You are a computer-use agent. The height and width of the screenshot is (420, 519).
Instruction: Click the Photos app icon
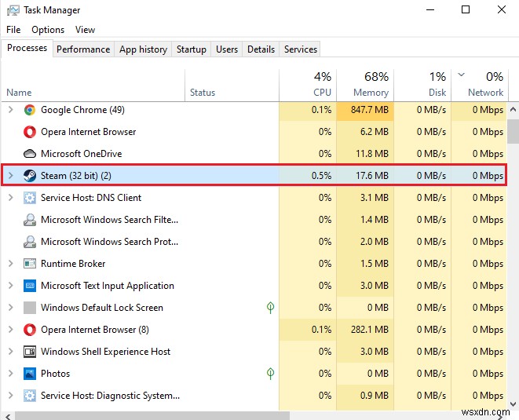(30, 374)
